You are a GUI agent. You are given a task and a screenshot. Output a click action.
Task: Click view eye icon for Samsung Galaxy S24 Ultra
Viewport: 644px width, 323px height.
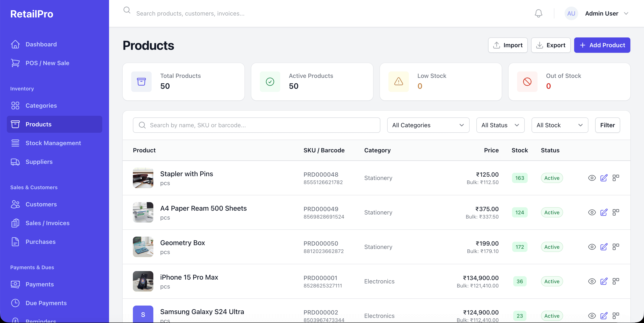pyautogui.click(x=592, y=316)
